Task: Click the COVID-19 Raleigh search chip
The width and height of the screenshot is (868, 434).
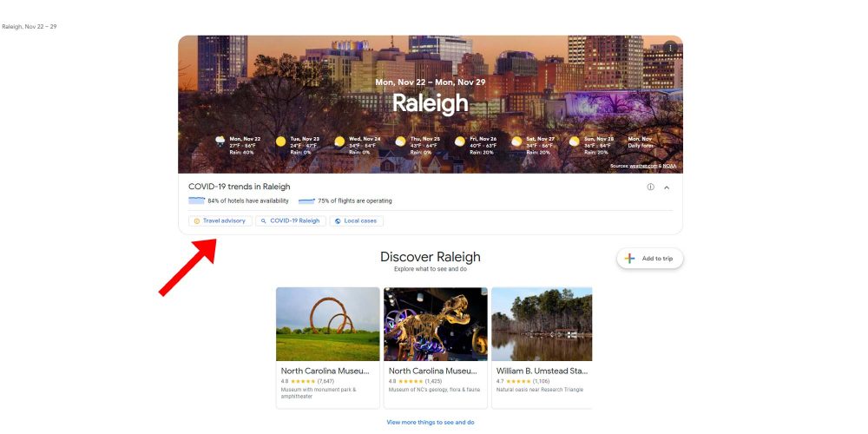Action: tap(290, 221)
